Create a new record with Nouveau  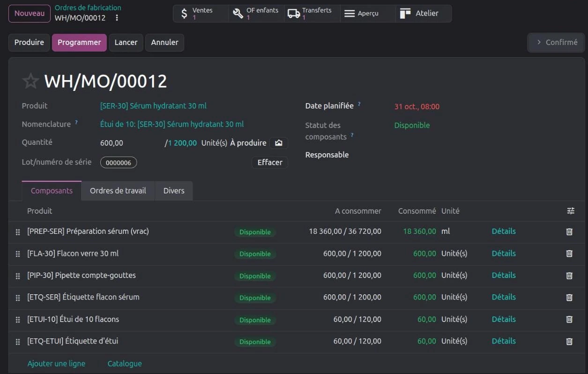point(30,13)
